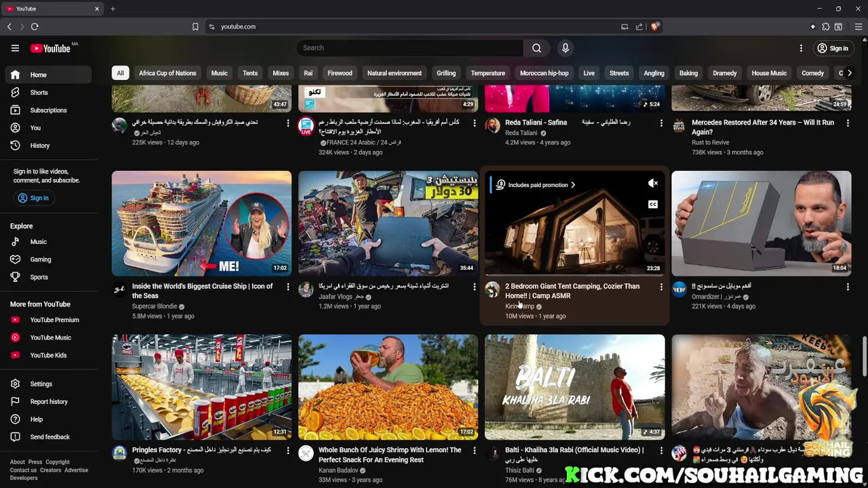Open YouTube Kids in sidebar
This screenshot has width=868, height=488.
(x=48, y=355)
